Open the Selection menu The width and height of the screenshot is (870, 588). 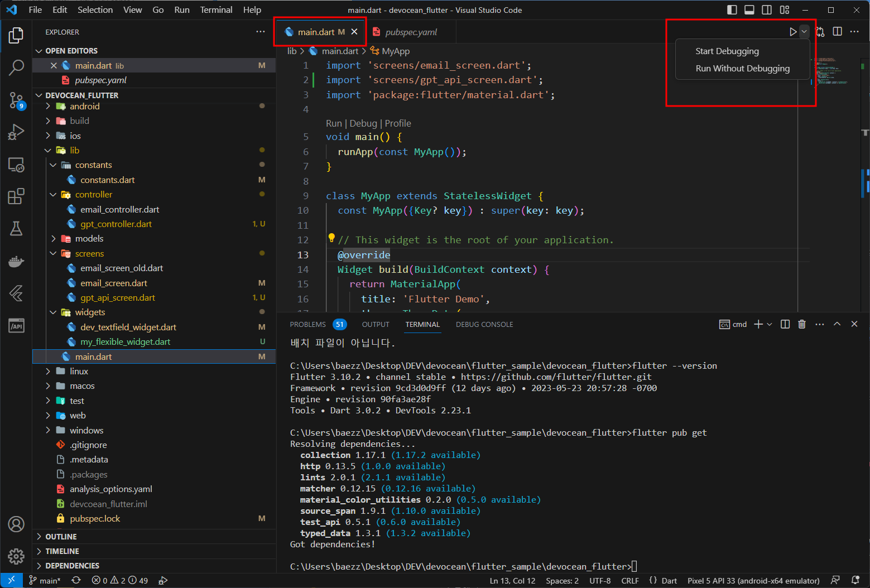click(x=95, y=10)
